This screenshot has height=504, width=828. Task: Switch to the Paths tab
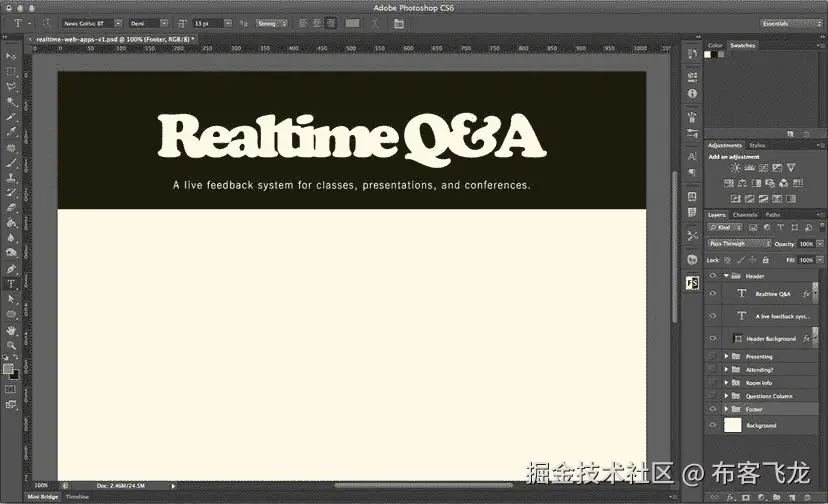tap(773, 215)
